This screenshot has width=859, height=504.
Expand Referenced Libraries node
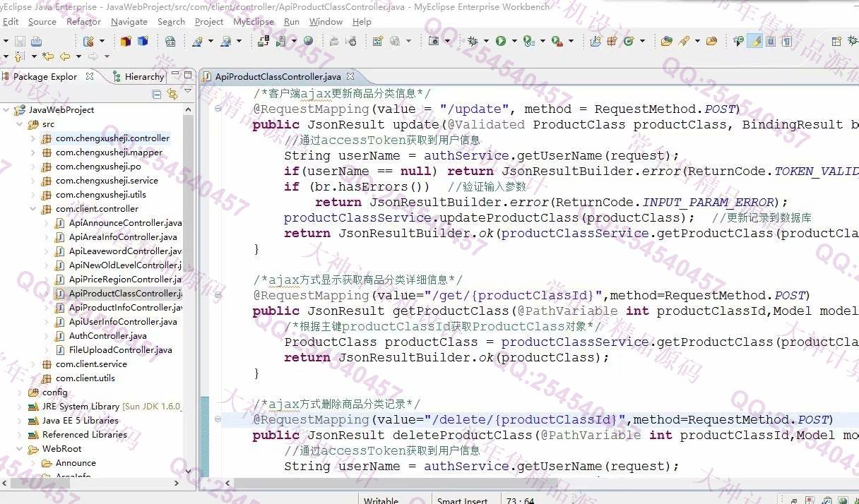click(x=20, y=435)
